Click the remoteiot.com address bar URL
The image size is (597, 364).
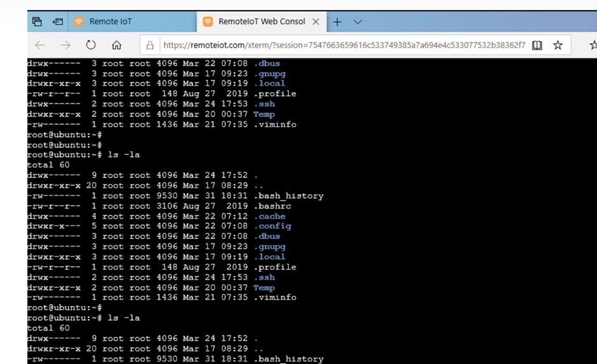point(344,45)
